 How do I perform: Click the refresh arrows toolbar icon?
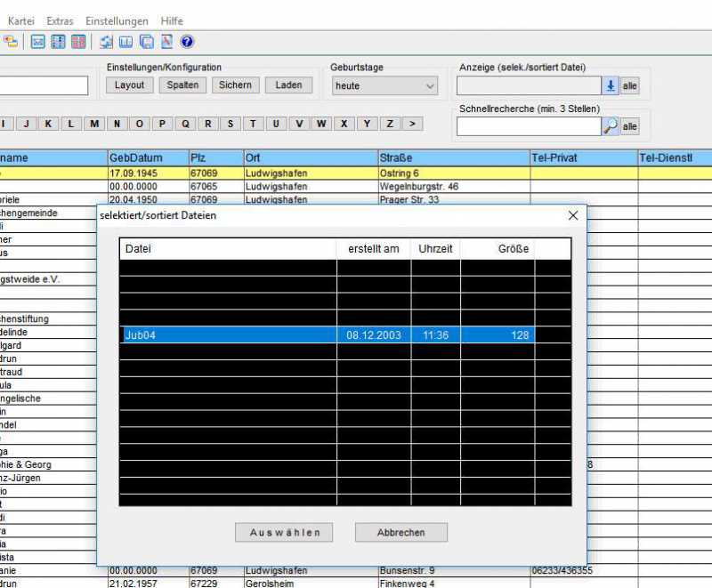tap(106, 42)
